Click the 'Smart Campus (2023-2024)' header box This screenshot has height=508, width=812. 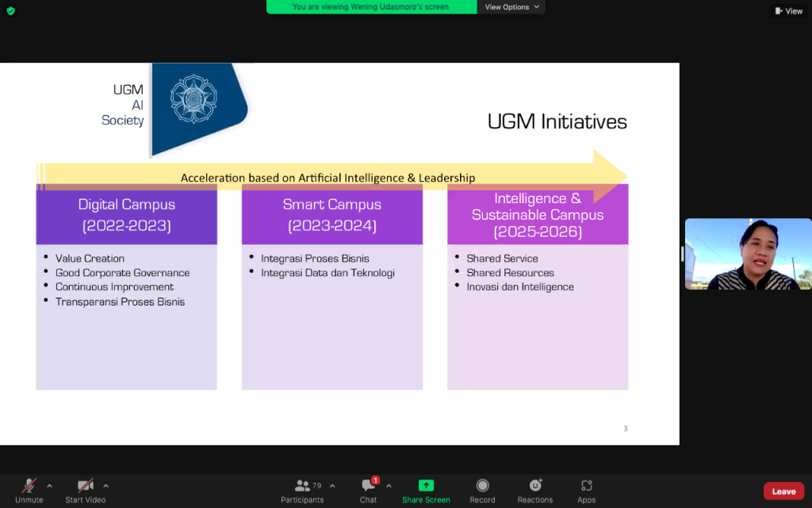[x=332, y=214]
